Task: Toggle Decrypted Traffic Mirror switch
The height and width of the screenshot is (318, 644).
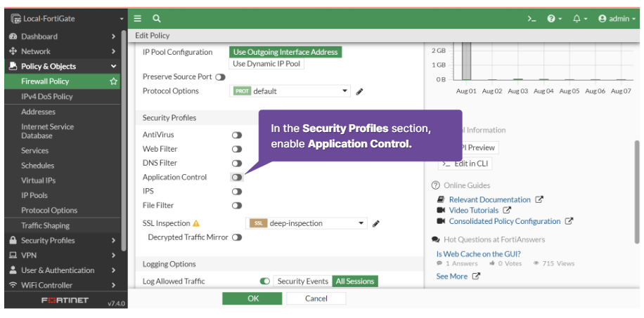Action: [237, 237]
